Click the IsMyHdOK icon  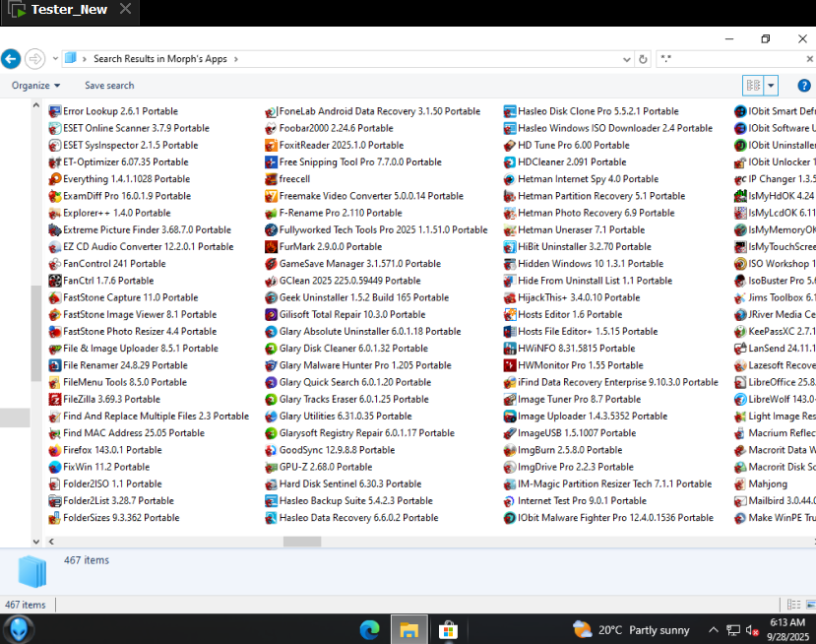(740, 196)
